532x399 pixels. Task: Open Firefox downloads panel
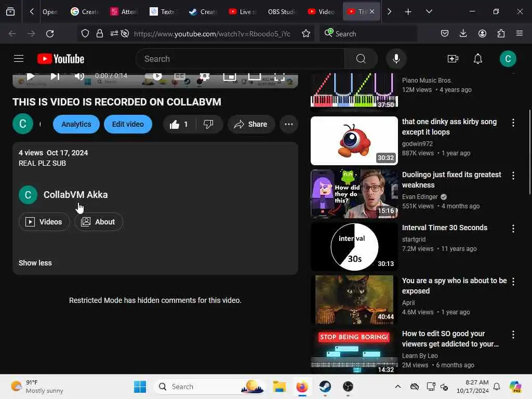tap(463, 33)
